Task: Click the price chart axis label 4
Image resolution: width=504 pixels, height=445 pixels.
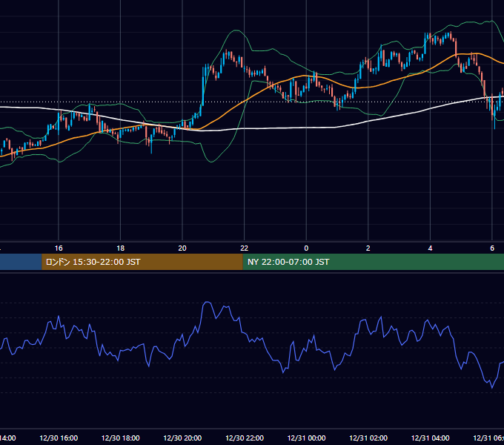Action: [430, 248]
